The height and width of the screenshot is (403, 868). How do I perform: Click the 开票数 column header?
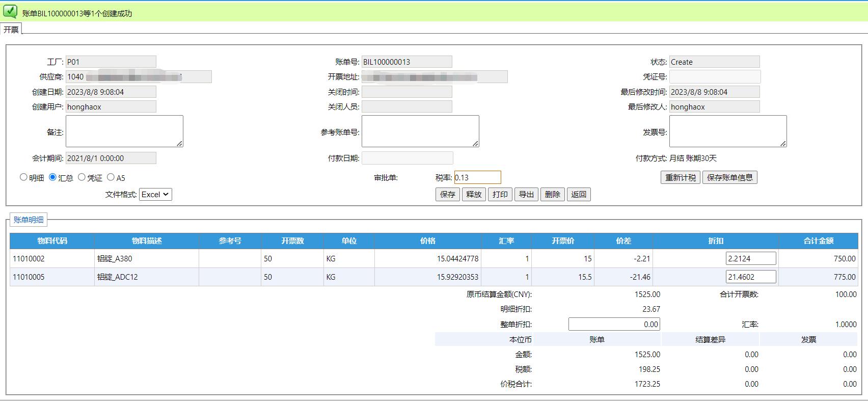(292, 240)
